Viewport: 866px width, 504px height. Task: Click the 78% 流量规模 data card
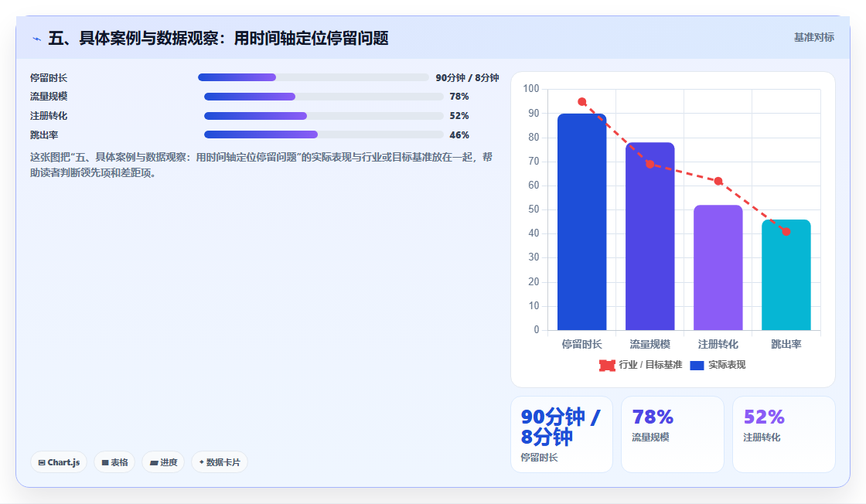[672, 434]
